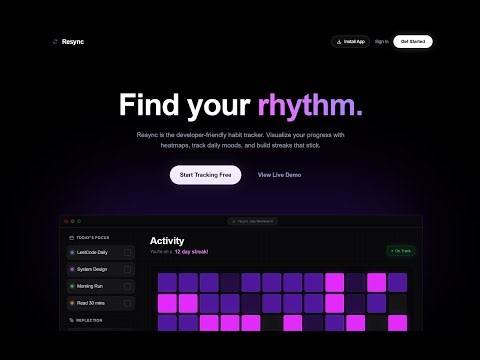Click the Resync logo icon
The width and height of the screenshot is (480, 360).
coord(55,42)
